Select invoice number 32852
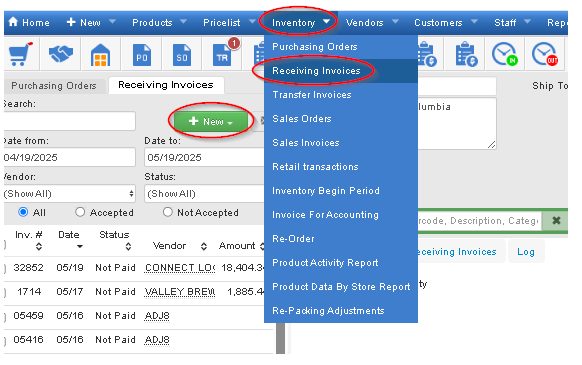This screenshot has width=582, height=365. click(x=29, y=268)
